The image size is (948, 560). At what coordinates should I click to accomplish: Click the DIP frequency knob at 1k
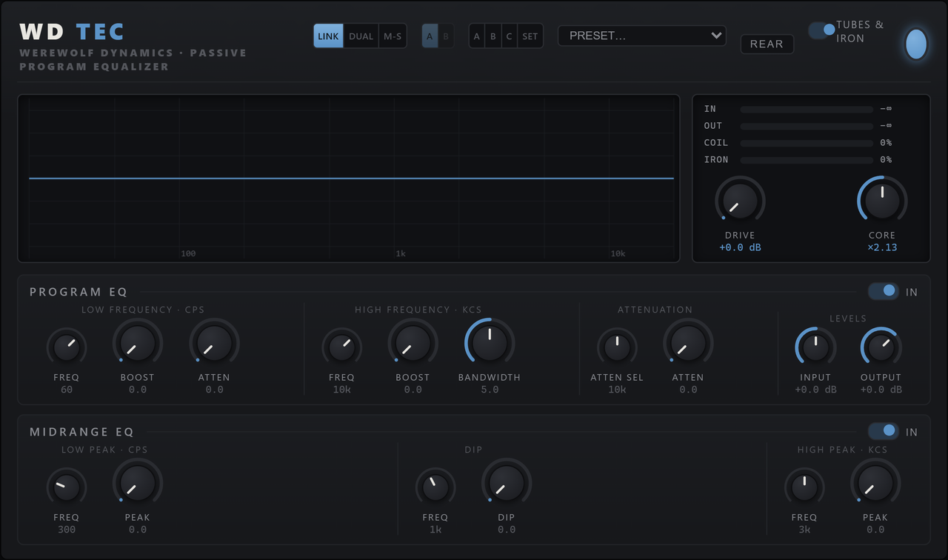click(435, 487)
